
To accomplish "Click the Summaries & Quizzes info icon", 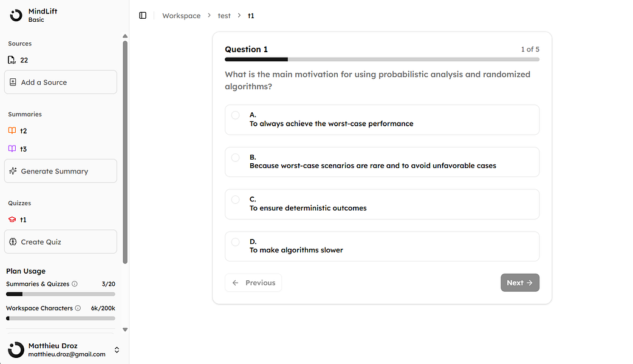I will [x=75, y=284].
